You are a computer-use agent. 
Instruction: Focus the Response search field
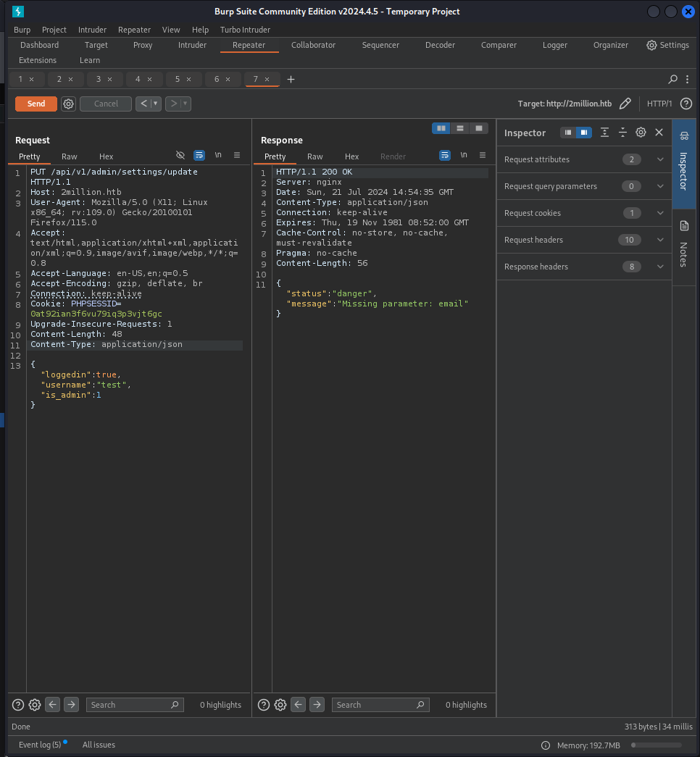point(380,705)
